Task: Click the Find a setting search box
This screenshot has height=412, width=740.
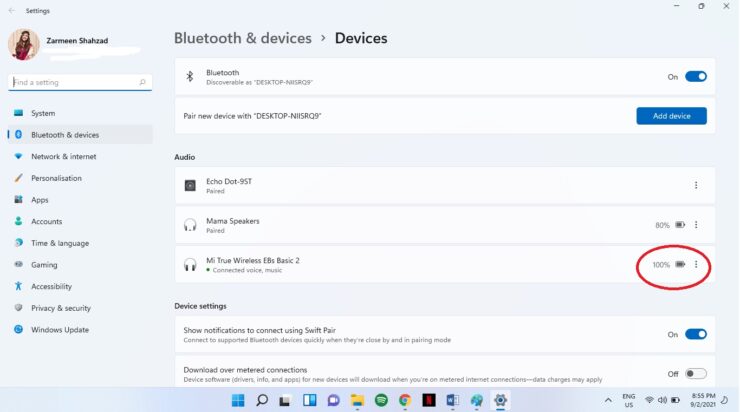Action: (x=80, y=82)
